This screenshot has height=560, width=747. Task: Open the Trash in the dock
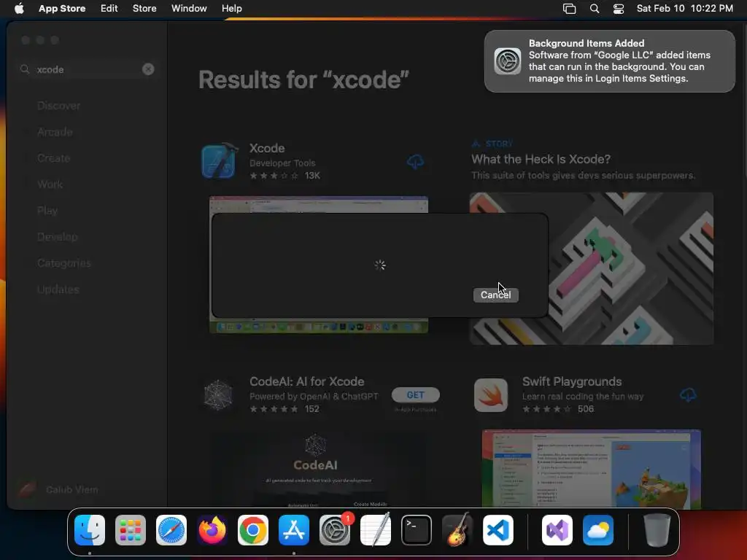pyautogui.click(x=657, y=530)
